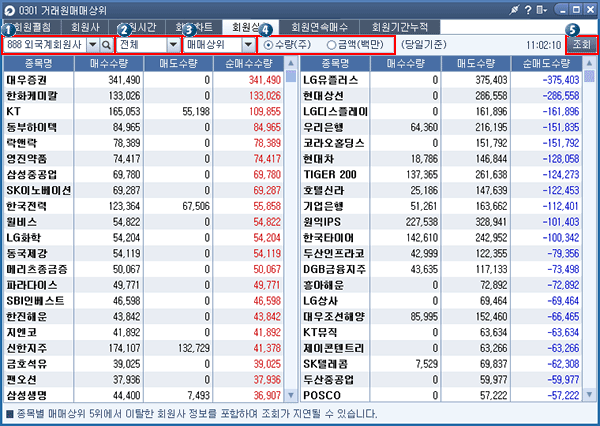
Task: Open the 회원차트 tab
Action: pyautogui.click(x=194, y=27)
